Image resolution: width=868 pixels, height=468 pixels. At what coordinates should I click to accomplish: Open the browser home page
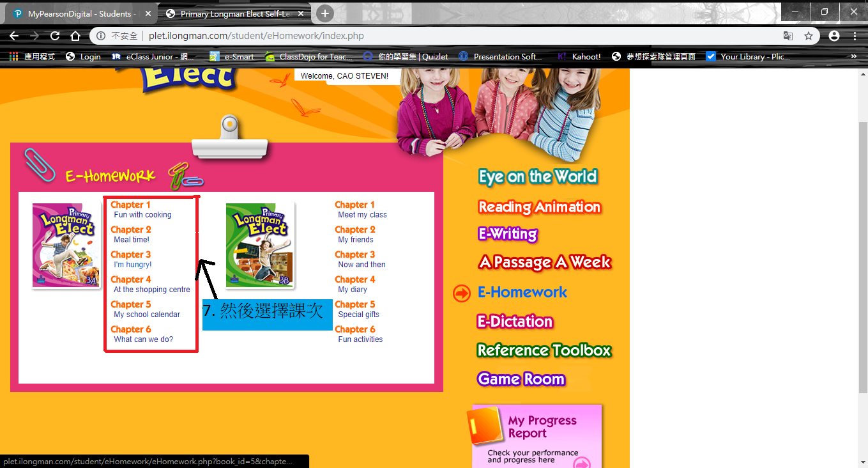75,36
